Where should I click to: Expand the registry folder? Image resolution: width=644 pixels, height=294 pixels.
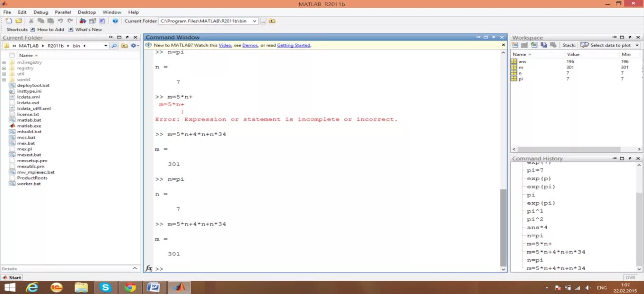click(x=4, y=68)
